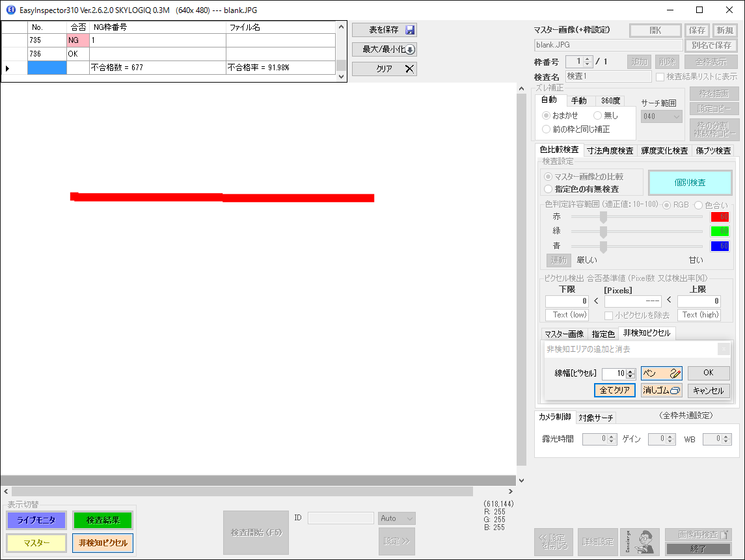Select the ペン pen tool

[661, 373]
